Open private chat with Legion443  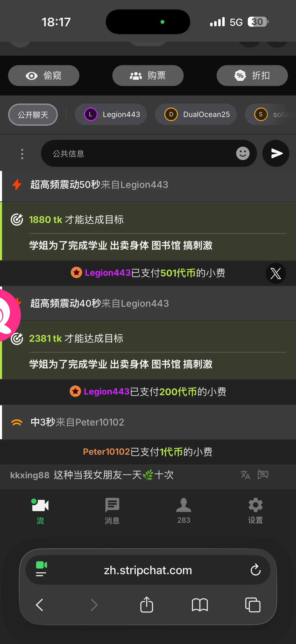[111, 114]
